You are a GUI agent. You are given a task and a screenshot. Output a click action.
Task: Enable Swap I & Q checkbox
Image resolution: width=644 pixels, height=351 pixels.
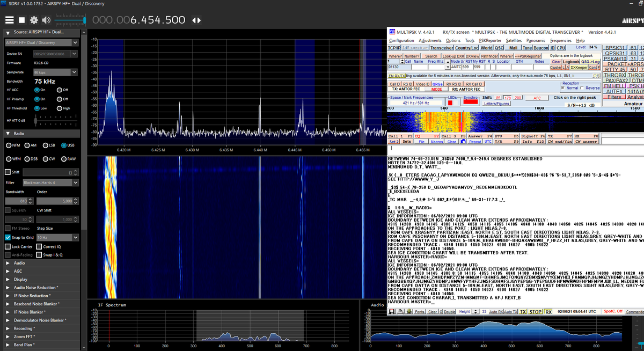point(39,254)
